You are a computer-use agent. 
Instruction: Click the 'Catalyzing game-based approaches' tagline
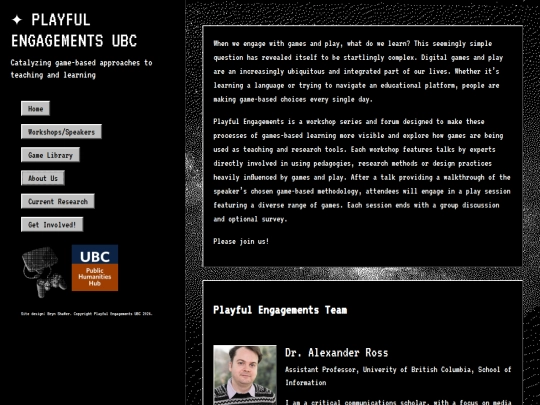pos(81,69)
